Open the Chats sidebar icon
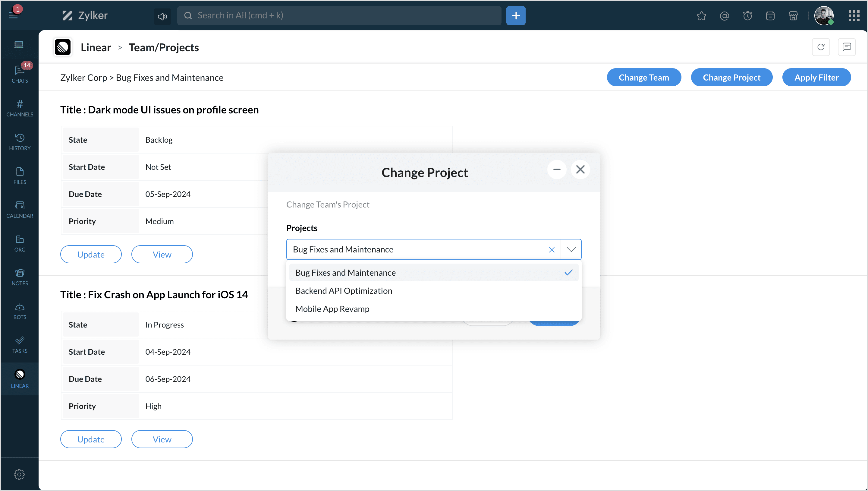This screenshot has width=868, height=491. click(20, 74)
